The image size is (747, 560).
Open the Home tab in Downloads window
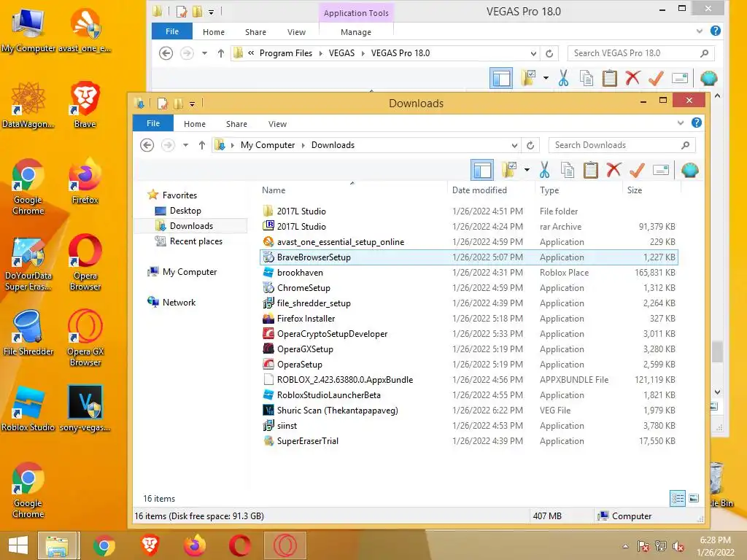195,124
